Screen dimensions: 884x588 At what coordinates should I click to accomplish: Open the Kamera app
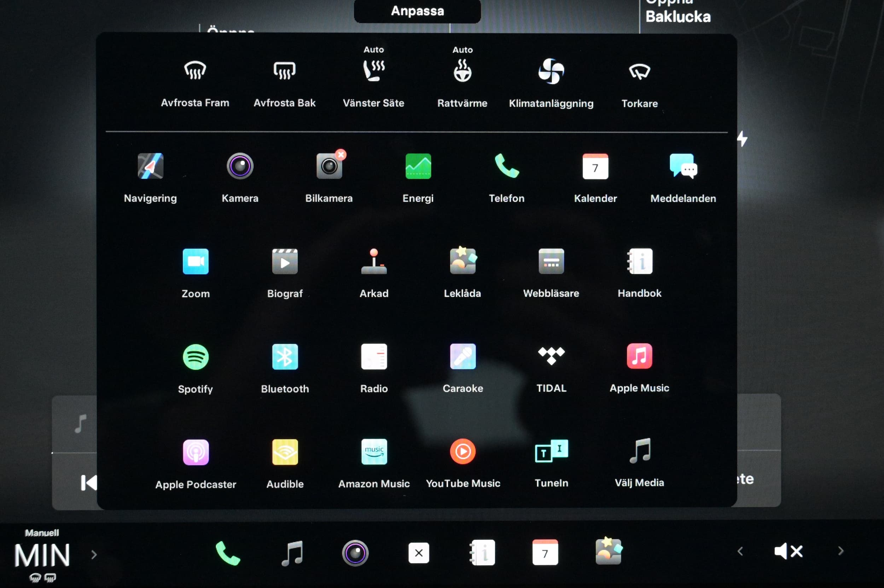pyautogui.click(x=240, y=166)
